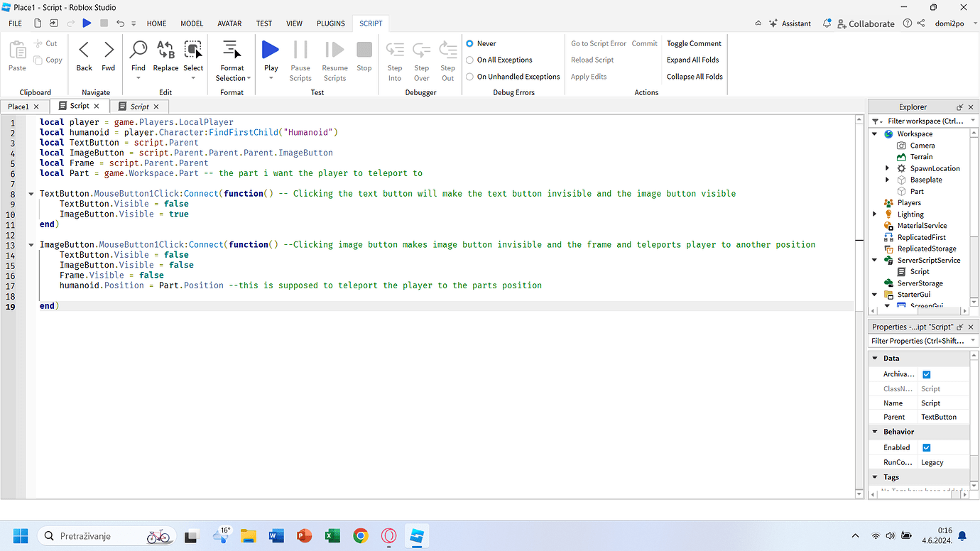Viewport: 980px width, 551px height.
Task: Open PowerPoint from the taskbar
Action: coord(305,536)
